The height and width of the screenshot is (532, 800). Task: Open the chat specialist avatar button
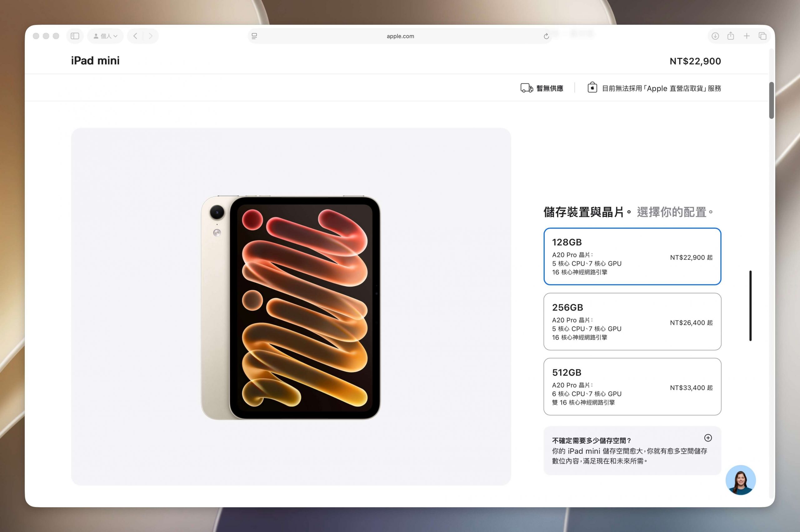click(x=740, y=480)
